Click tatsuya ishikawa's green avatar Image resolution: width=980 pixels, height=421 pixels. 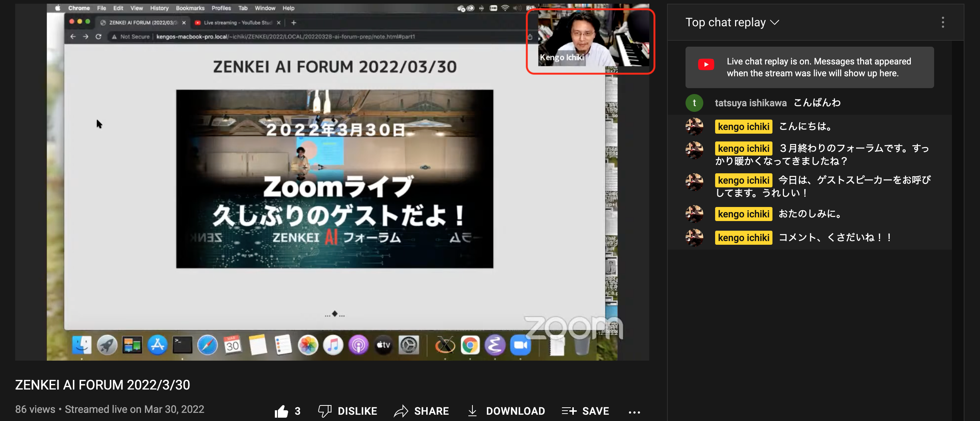(694, 103)
